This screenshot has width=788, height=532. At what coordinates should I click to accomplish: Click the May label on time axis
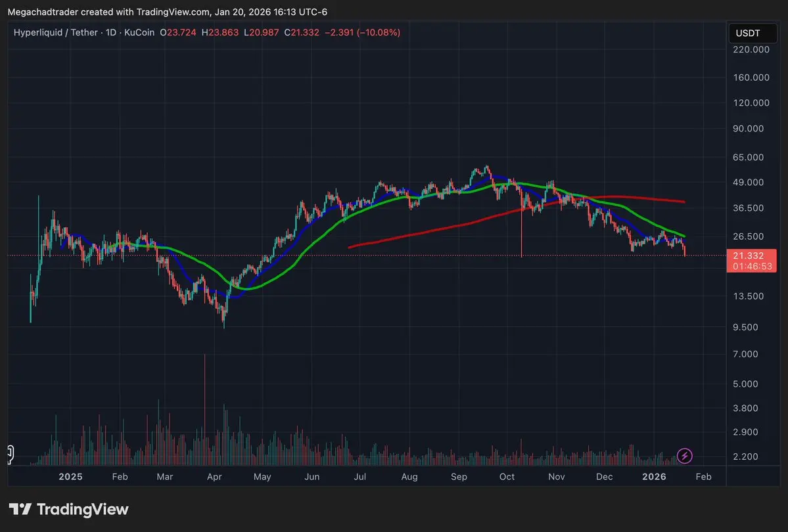tap(262, 477)
